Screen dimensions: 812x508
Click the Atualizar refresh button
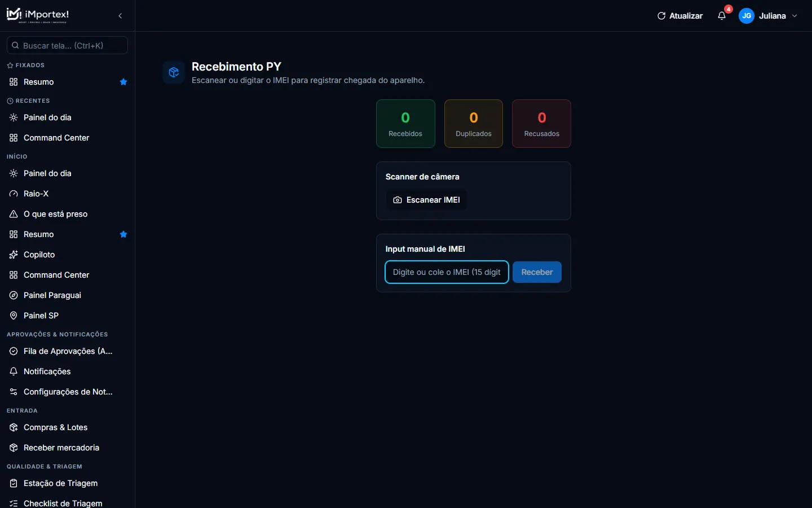680,16
